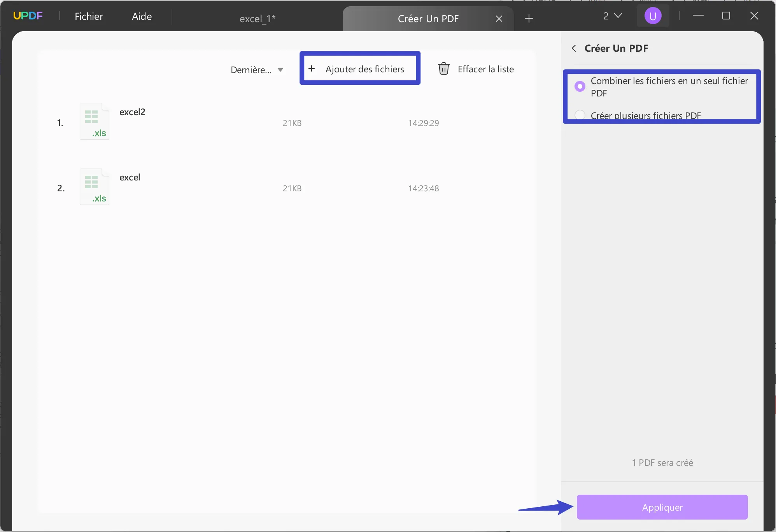The height and width of the screenshot is (532, 776).
Task: Select Créer plusieurs fichiers PDF option
Action: coord(580,115)
